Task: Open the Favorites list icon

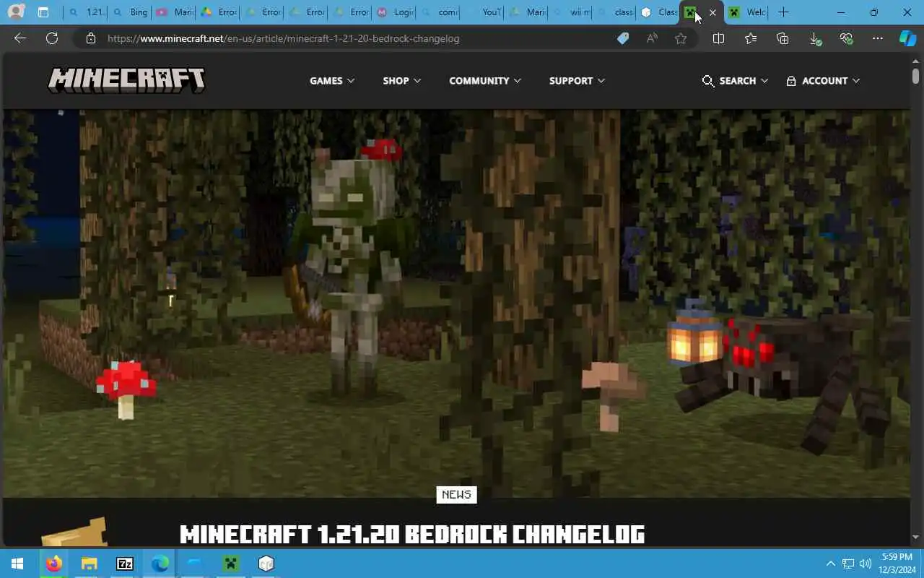Action: point(751,38)
